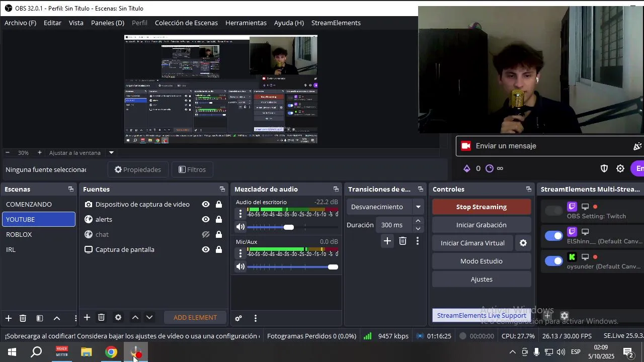Image resolution: width=644 pixels, height=362 pixels.
Task: Zoom in the preview with the plus icon
Action: click(x=40, y=153)
